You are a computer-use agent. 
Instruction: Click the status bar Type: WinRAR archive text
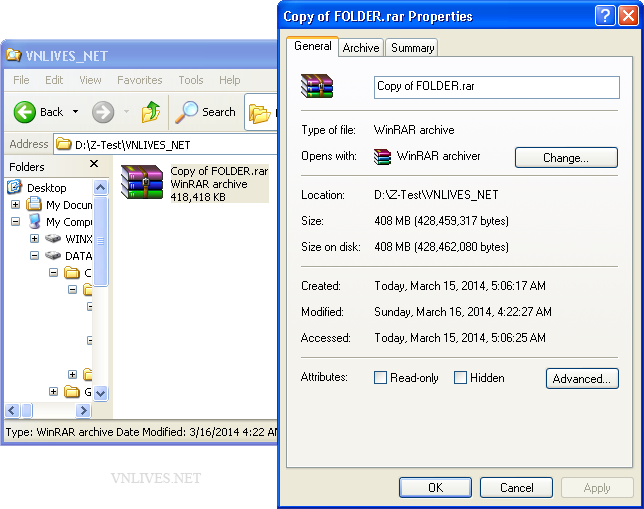pyautogui.click(x=60, y=432)
